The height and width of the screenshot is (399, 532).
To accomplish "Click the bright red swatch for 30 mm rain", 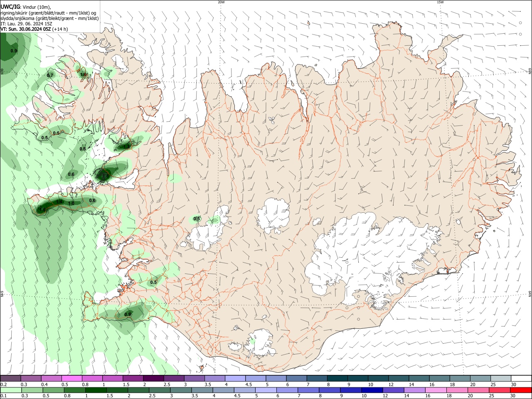I will [522, 390].
